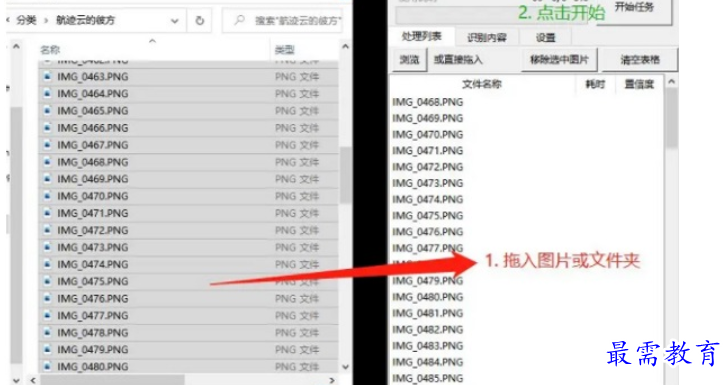
Task: Click PNG file icon of IMG_0469.PNG in explorer
Action: [47, 179]
